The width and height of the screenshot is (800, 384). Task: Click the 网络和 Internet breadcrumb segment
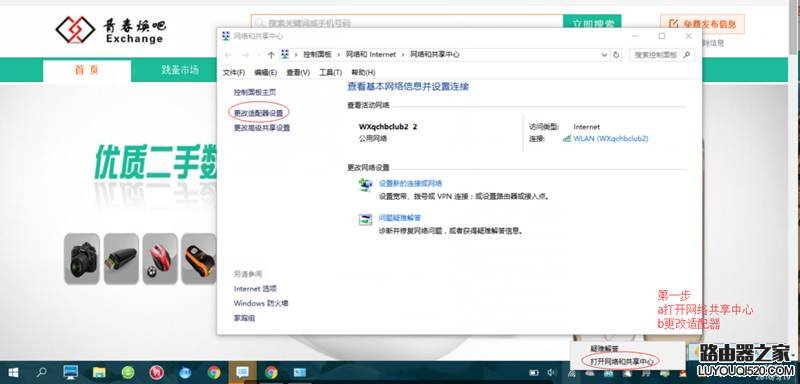[371, 55]
